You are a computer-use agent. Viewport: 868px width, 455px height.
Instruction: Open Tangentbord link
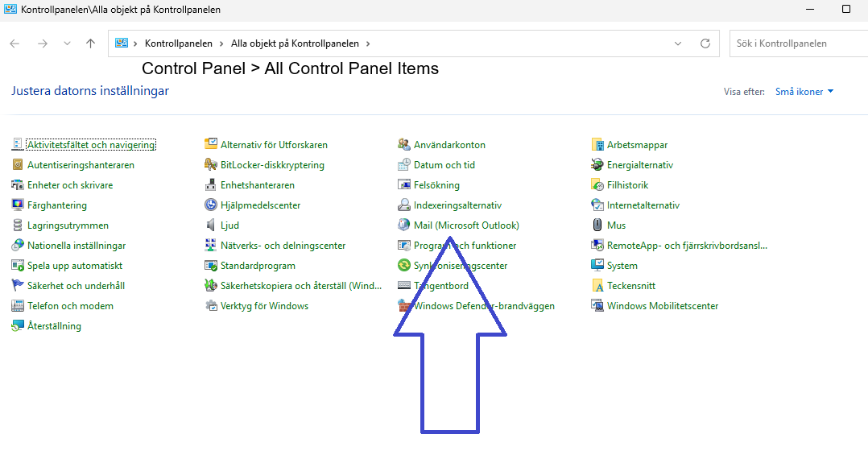click(x=441, y=286)
